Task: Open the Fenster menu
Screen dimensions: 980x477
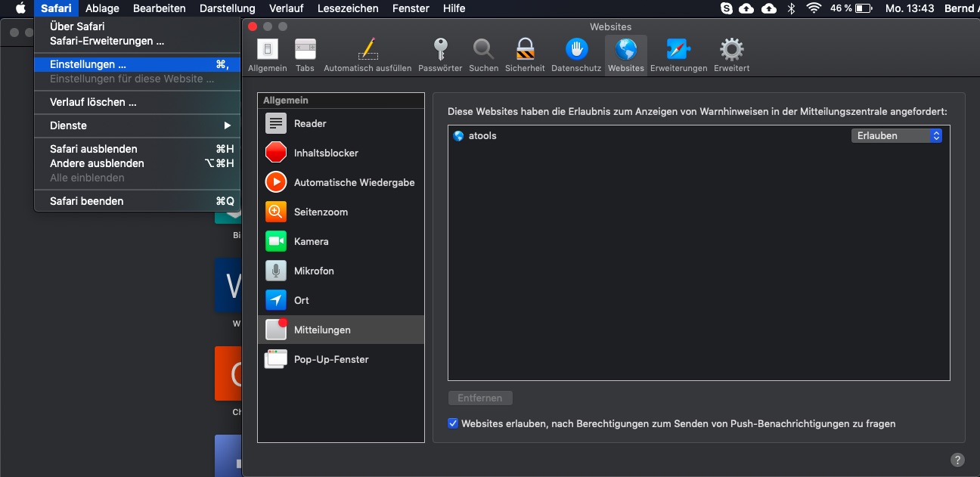Action: (411, 8)
